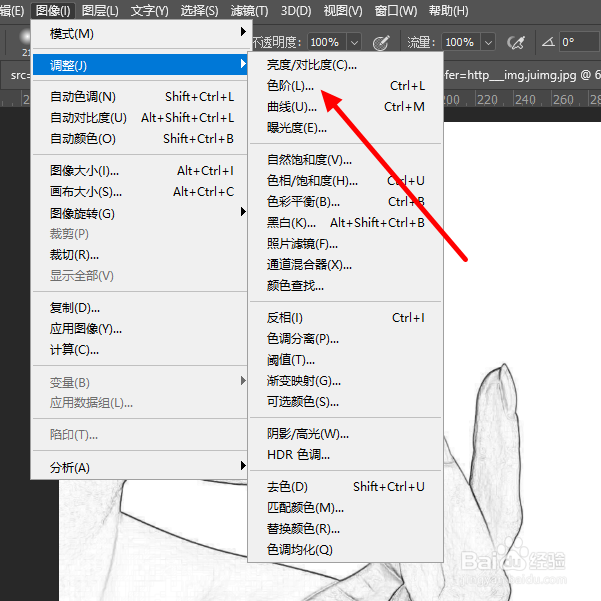Open 黑白(K)... adjustment

pyautogui.click(x=345, y=223)
